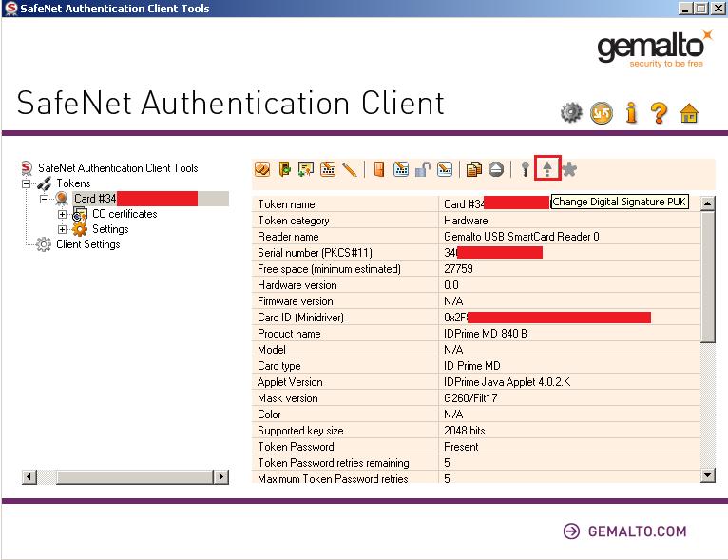This screenshot has height=560, width=728.
Task: Select the Tokens node in tree
Action: (x=73, y=183)
